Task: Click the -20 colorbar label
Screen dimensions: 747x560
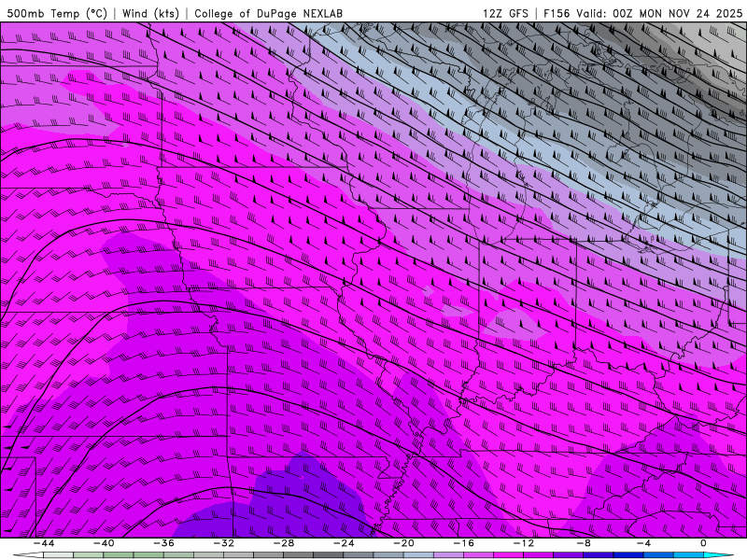Action: 403,543
